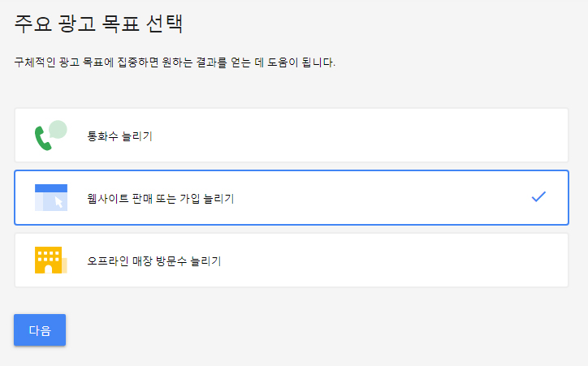This screenshot has width=588, height=366.
Task: Click the 오프라인 매장 방문수 늘리기 label text
Action: tap(154, 261)
